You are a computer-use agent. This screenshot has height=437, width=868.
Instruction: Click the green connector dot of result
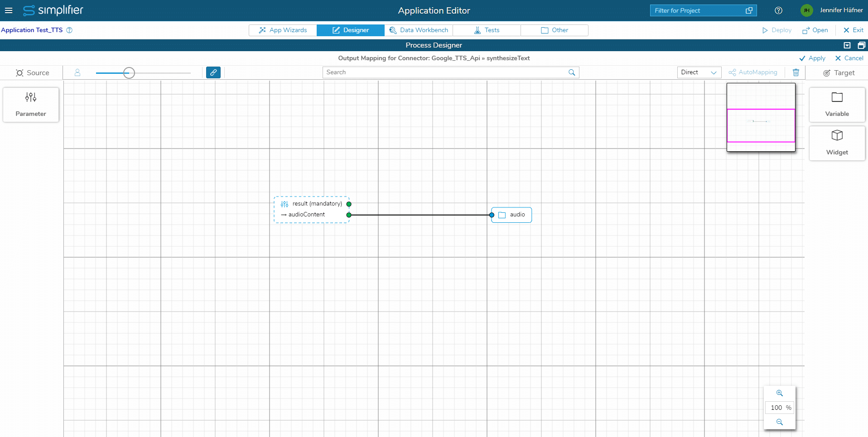[x=349, y=204]
